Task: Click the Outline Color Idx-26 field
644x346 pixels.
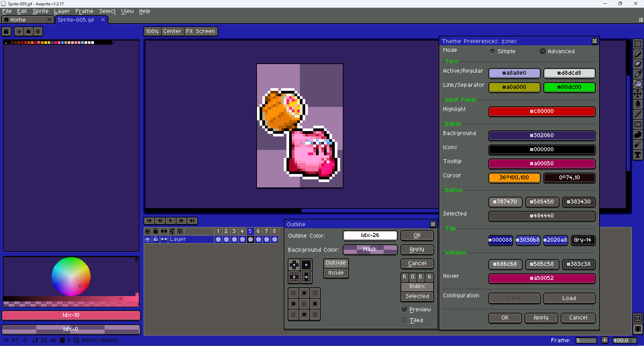Action: (370, 235)
